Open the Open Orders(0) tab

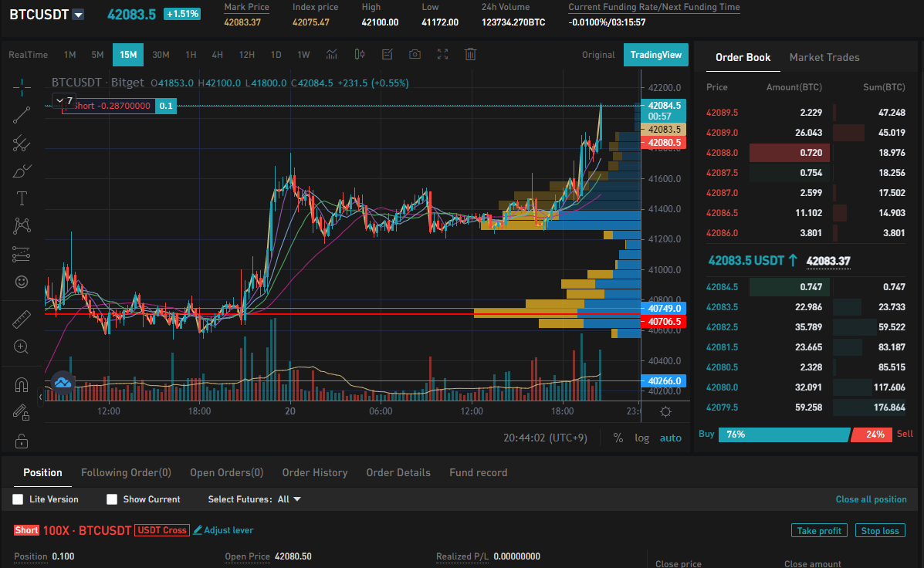point(226,472)
